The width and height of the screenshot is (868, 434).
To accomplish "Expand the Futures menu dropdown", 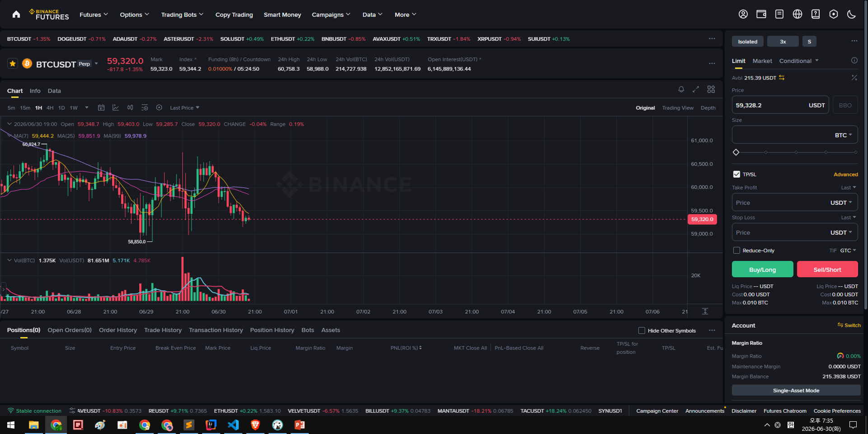I will click(x=94, y=15).
